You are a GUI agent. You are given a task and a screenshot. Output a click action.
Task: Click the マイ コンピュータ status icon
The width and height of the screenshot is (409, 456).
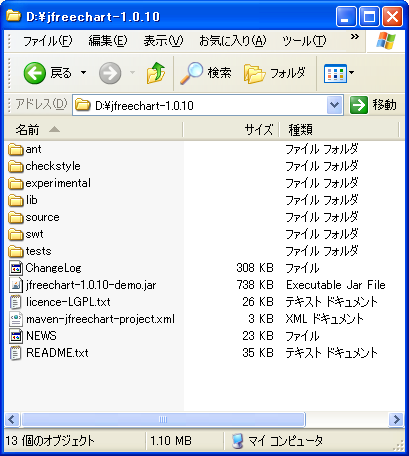tap(237, 441)
